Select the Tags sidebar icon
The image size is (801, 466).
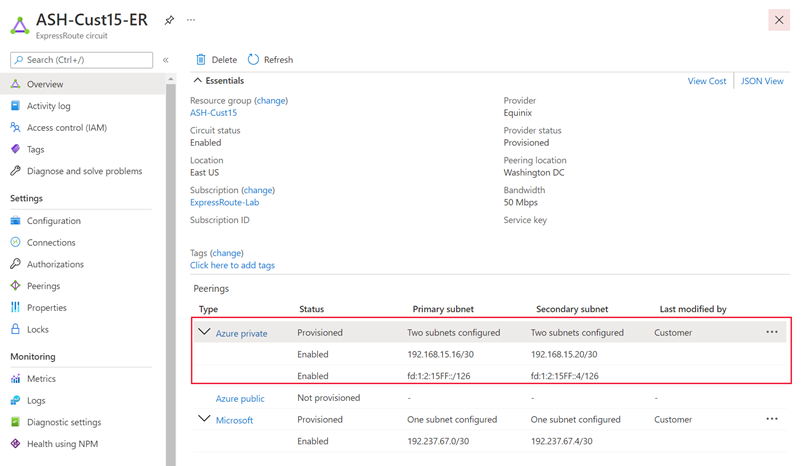coord(16,150)
